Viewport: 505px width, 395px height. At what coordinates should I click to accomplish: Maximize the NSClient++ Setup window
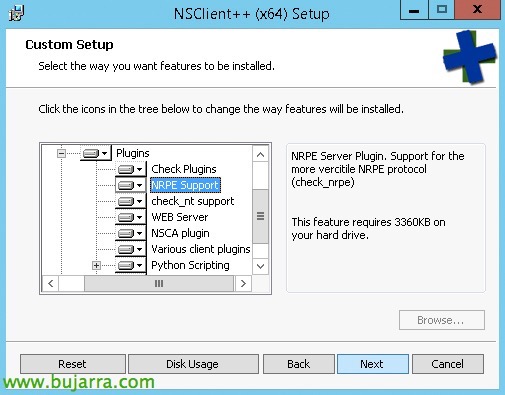(x=442, y=10)
